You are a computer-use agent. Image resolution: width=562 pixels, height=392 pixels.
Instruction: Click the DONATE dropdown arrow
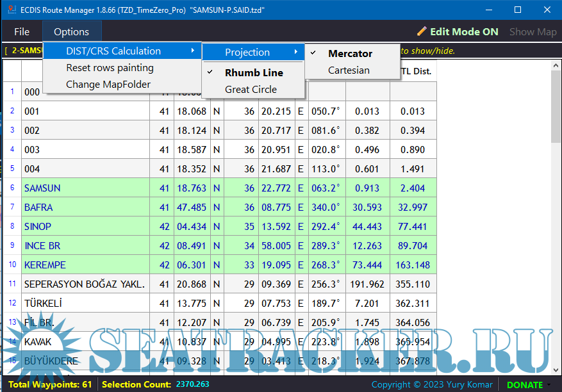tap(549, 385)
